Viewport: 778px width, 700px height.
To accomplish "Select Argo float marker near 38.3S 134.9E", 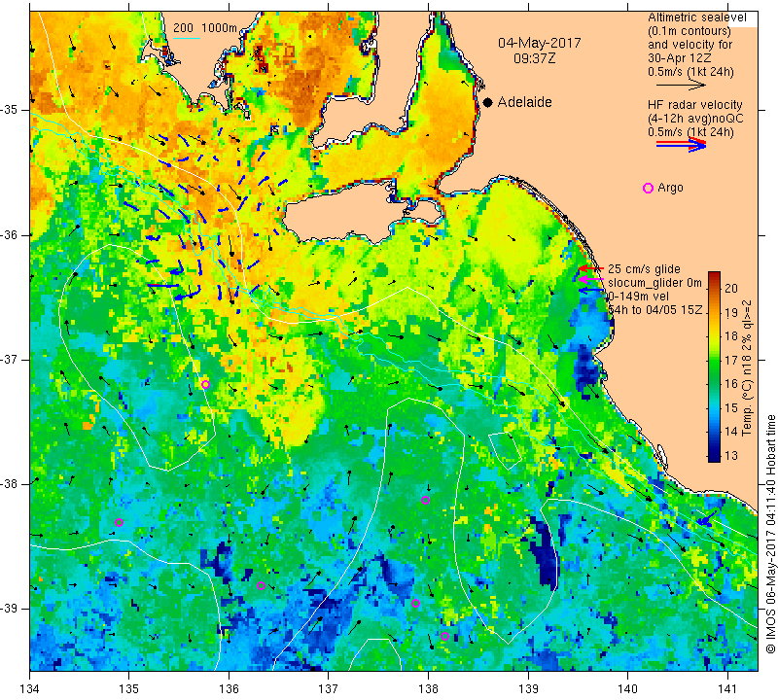I will 119,522.
